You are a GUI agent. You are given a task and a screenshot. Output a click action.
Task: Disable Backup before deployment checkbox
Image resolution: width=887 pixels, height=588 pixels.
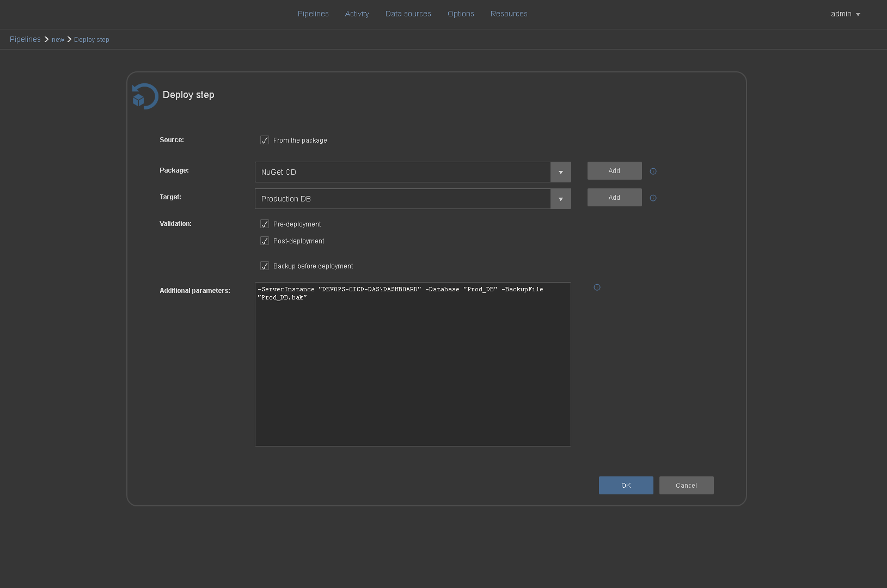coord(265,266)
